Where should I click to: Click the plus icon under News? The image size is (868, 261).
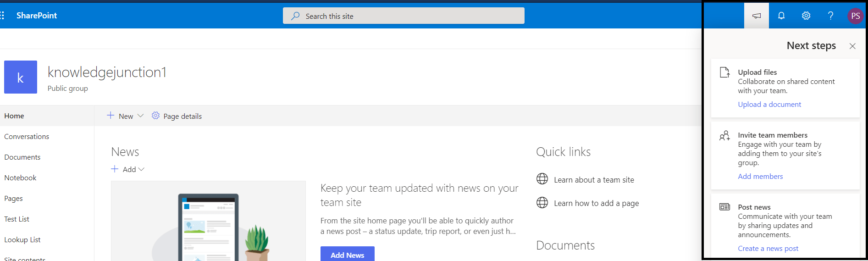(x=115, y=169)
